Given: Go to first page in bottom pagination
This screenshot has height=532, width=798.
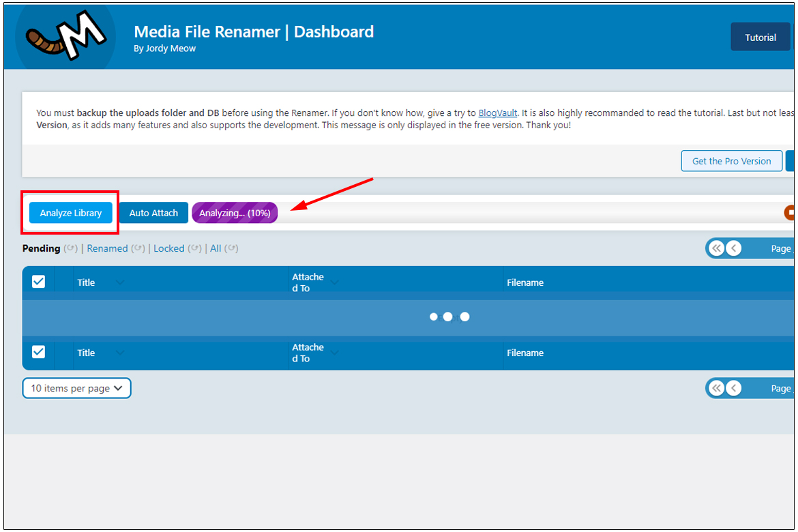Looking at the screenshot, I should point(717,389).
